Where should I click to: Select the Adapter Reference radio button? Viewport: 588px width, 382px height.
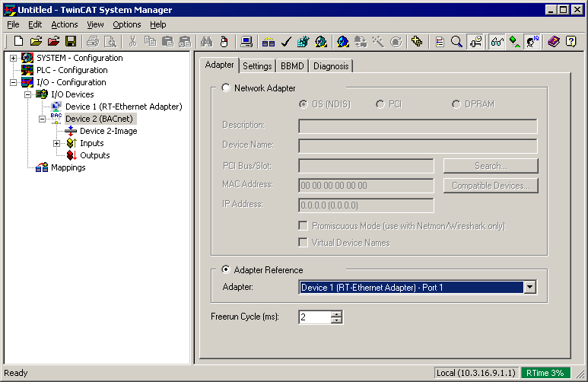tap(225, 269)
